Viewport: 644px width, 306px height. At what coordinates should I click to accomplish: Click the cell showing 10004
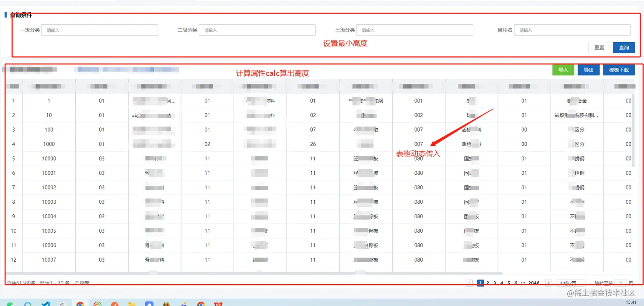click(x=49, y=217)
